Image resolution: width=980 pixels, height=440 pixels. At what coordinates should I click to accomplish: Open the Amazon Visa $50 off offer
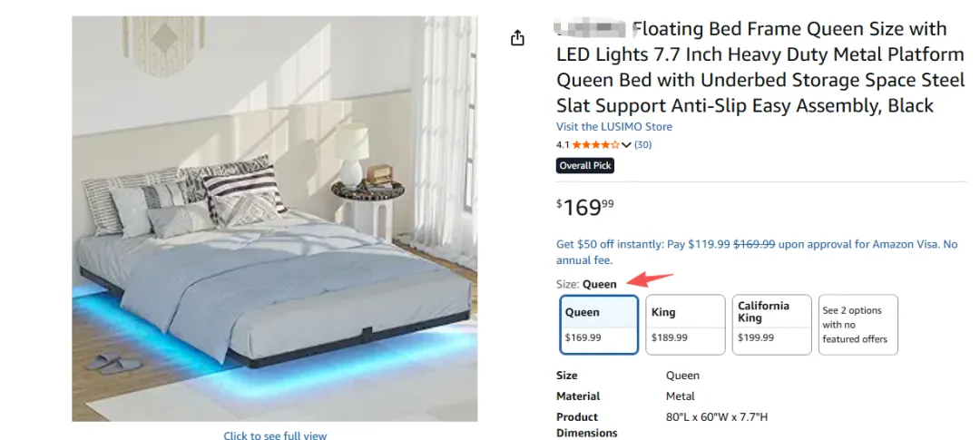pyautogui.click(x=756, y=251)
